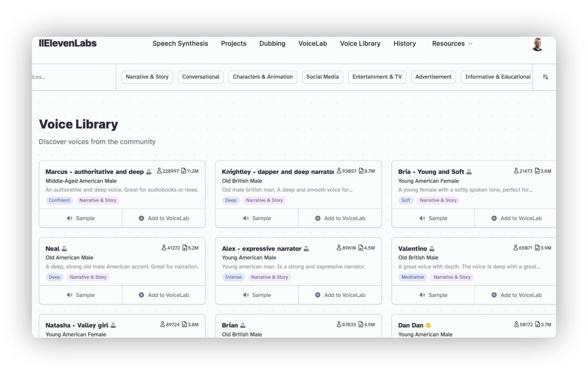The width and height of the screenshot is (588, 368).
Task: Click the flask icon after Alex - expressive narrator
Action: [306, 249]
